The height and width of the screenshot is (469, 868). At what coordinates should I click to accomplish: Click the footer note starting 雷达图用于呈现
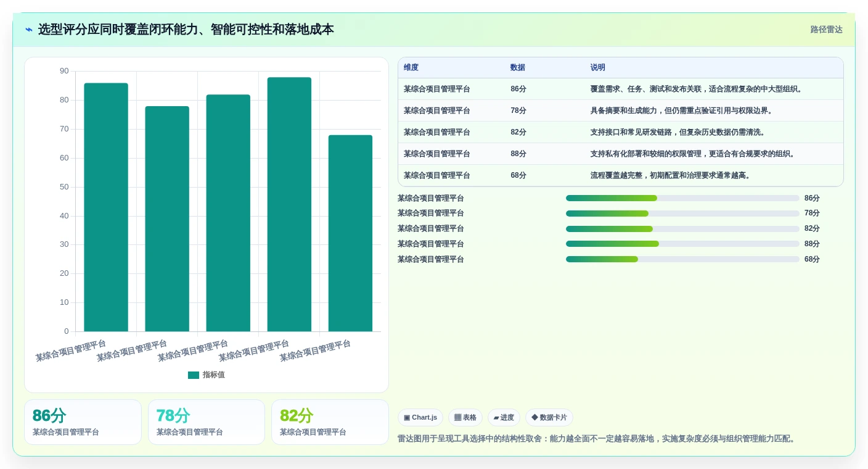pos(597,439)
